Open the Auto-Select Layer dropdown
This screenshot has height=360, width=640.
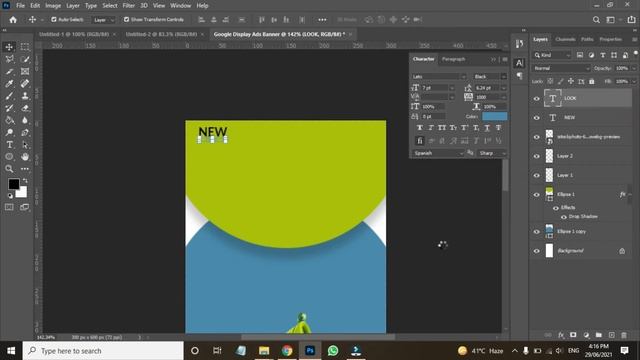(103, 20)
